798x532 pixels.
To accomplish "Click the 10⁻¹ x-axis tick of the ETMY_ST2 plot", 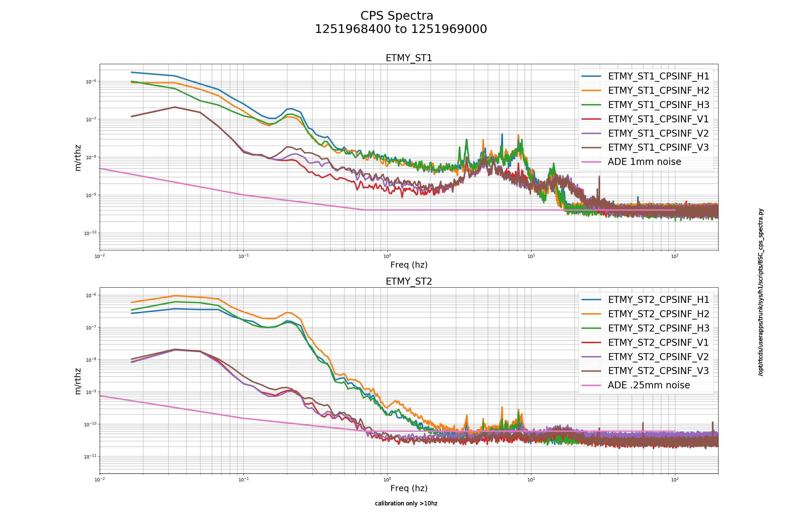I will point(244,479).
